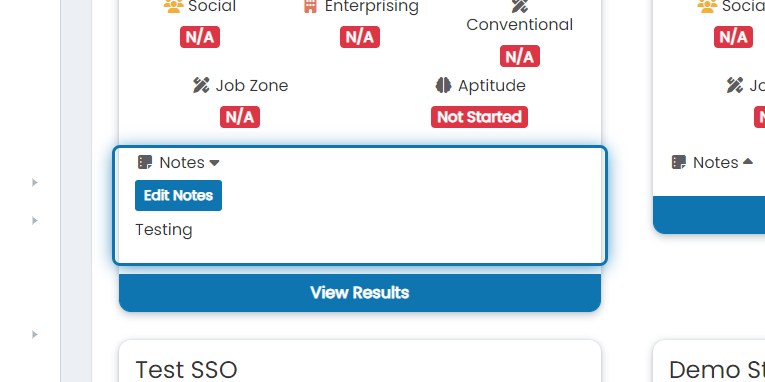Click the Test SSO card heading
The height and width of the screenshot is (382, 765).
[x=186, y=370]
